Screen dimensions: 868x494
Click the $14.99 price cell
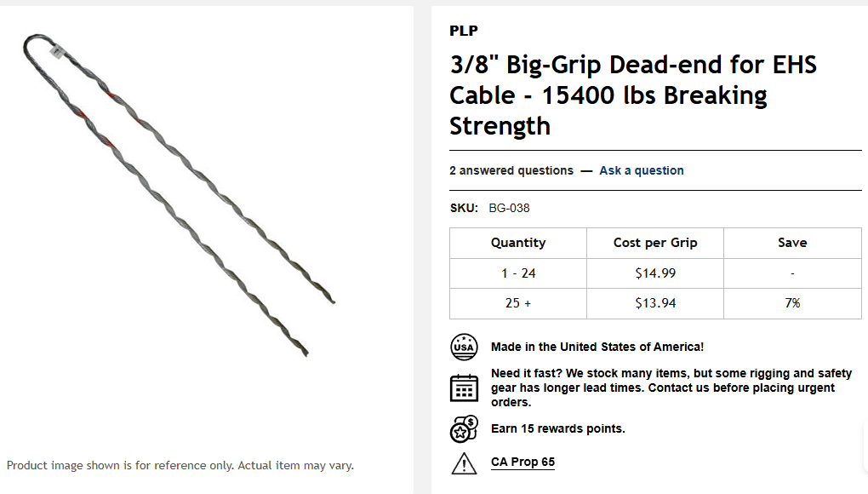click(655, 273)
